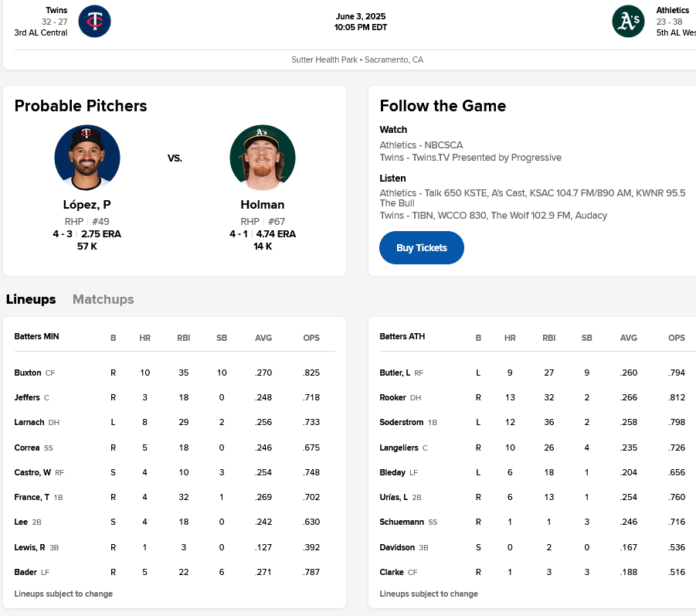The image size is (696, 616).
Task: Click Correa in the Twins lineup
Action: click(27, 448)
